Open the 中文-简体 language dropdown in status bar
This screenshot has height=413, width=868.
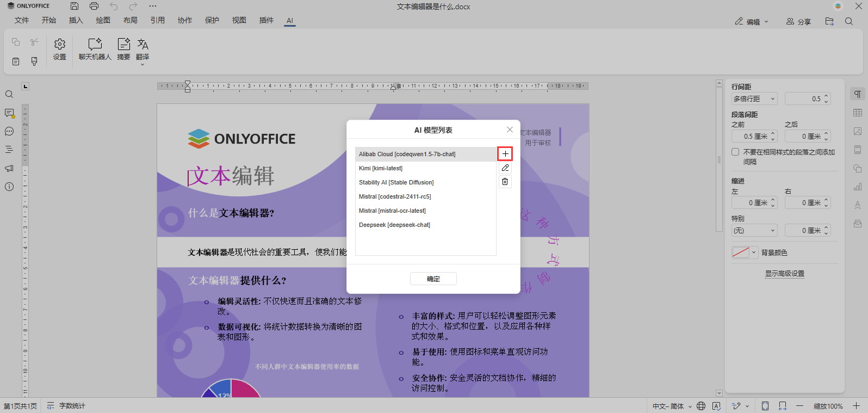(672, 406)
